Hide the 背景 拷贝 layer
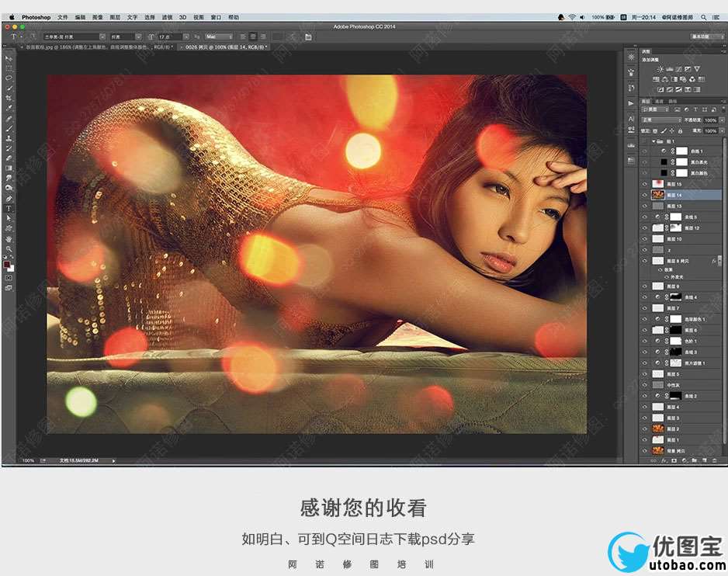The height and width of the screenshot is (576, 728). point(644,450)
